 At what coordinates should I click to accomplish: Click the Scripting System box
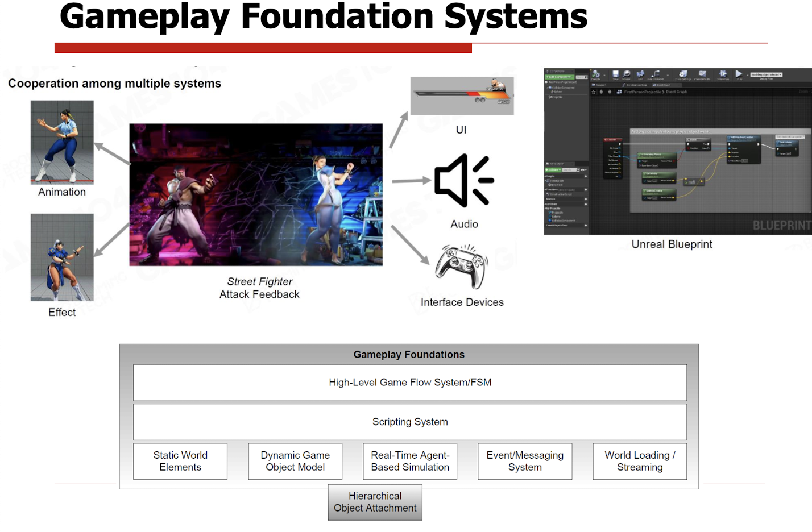pyautogui.click(x=410, y=422)
